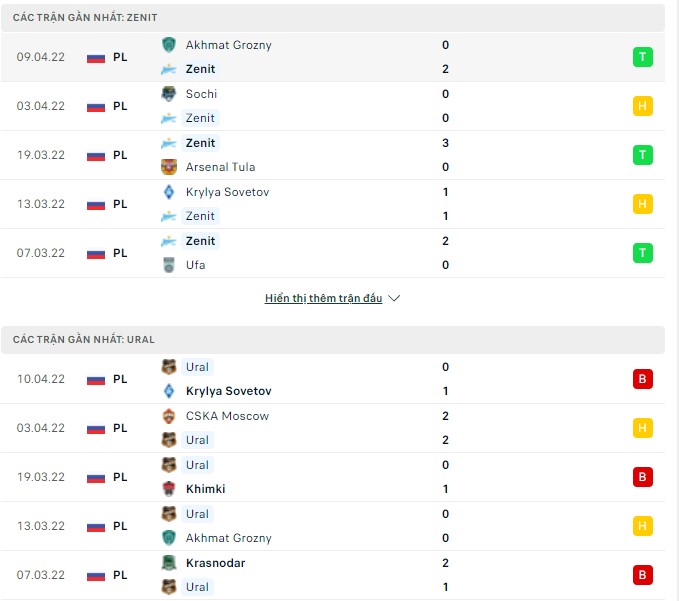Click the 'Các trận gần nhất: Zenit' header
The height and width of the screenshot is (601, 679).
(85, 18)
